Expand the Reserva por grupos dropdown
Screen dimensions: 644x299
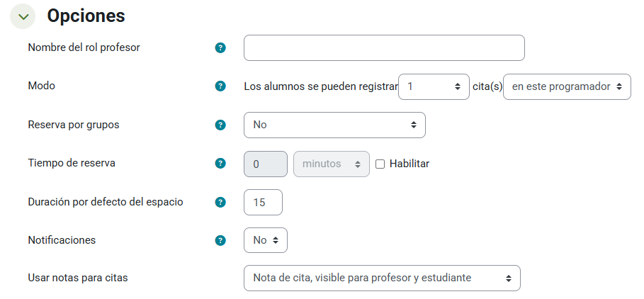(334, 125)
